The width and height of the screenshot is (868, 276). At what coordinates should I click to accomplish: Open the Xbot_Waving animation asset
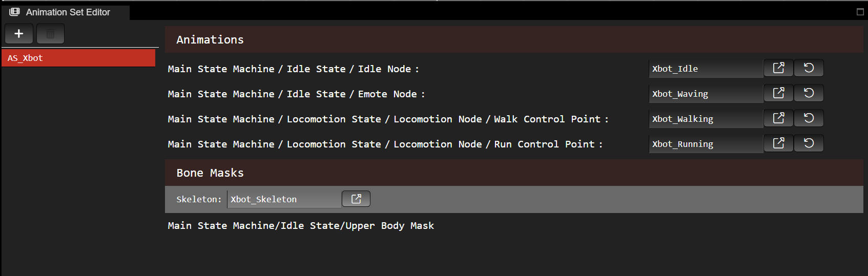778,93
